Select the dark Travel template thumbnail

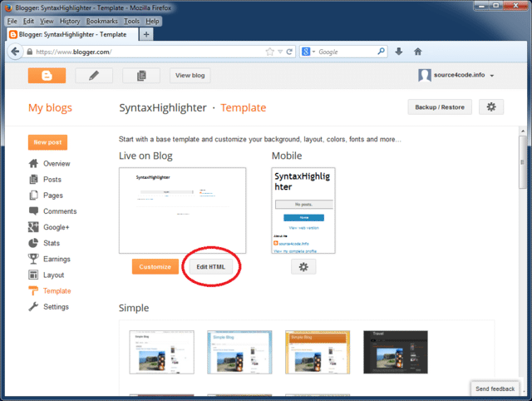pyautogui.click(x=396, y=353)
